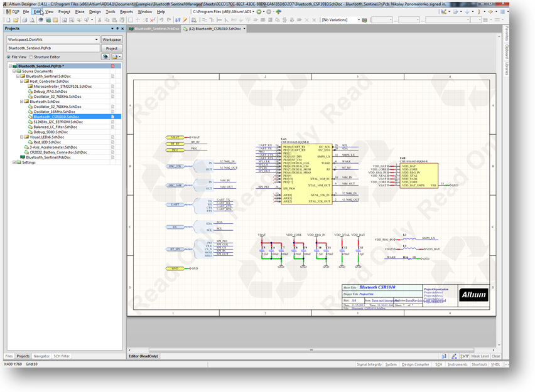This screenshot has height=392, width=535.
Task: Click the New document toolbar icon
Action: point(9,20)
